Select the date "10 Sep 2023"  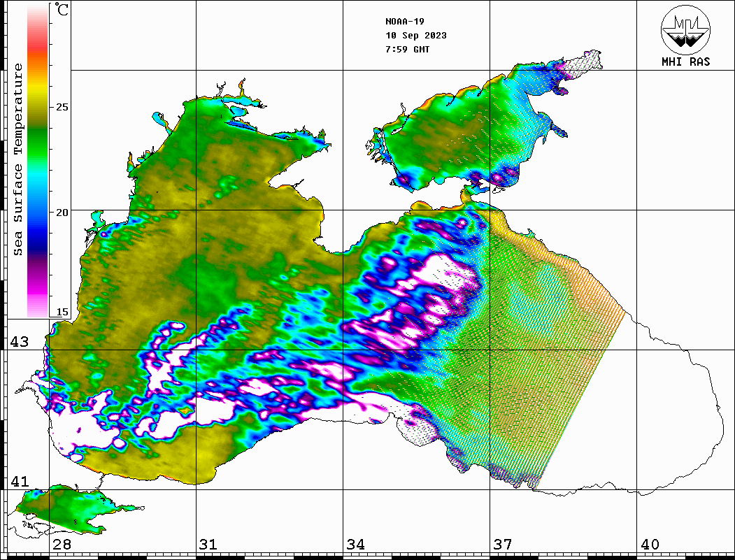(415, 36)
